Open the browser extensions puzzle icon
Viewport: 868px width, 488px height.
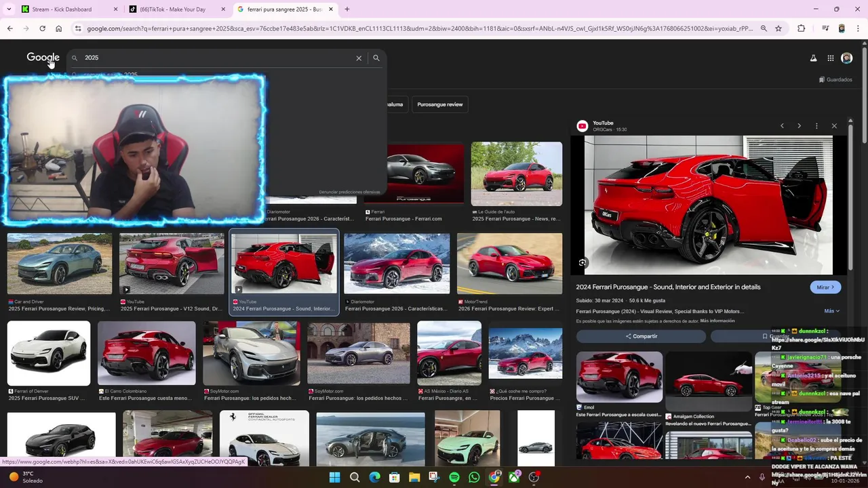(x=801, y=28)
